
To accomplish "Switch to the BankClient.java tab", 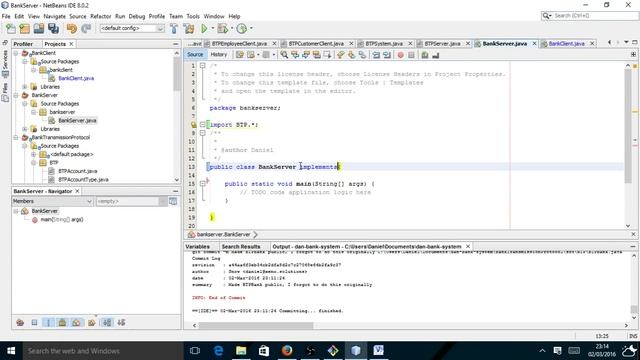I will point(567,43).
